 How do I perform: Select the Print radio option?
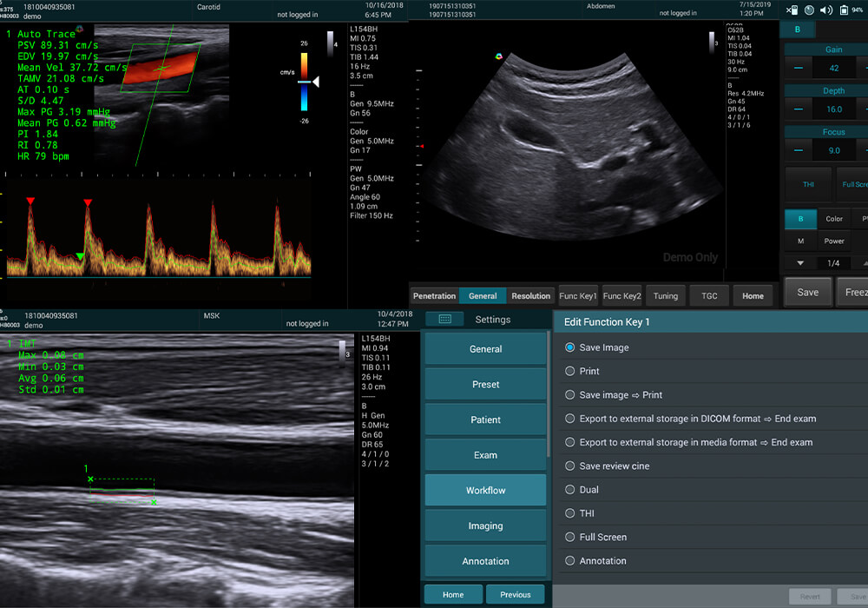click(570, 371)
